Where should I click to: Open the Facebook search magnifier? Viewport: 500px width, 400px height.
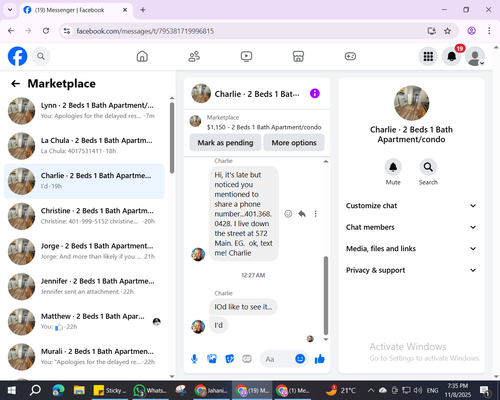tap(41, 56)
